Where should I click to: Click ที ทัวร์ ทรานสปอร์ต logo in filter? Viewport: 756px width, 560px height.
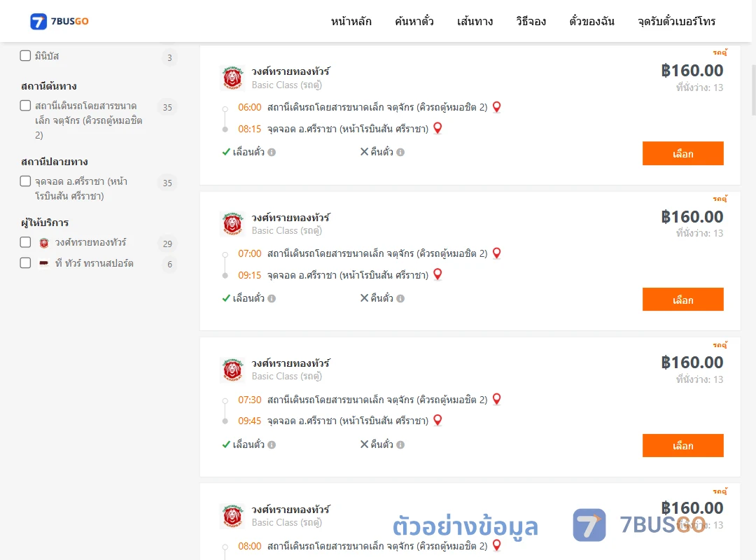coord(44,263)
